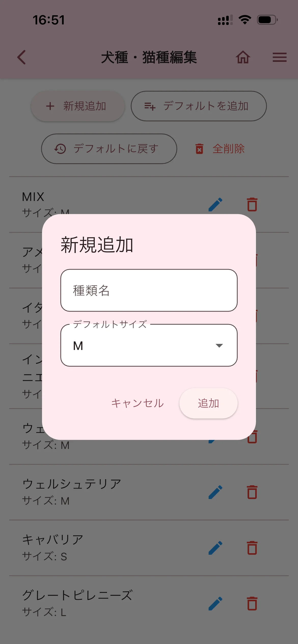The image size is (298, 644).
Task: Delete the ウェルシュテリア entry
Action: (252, 492)
